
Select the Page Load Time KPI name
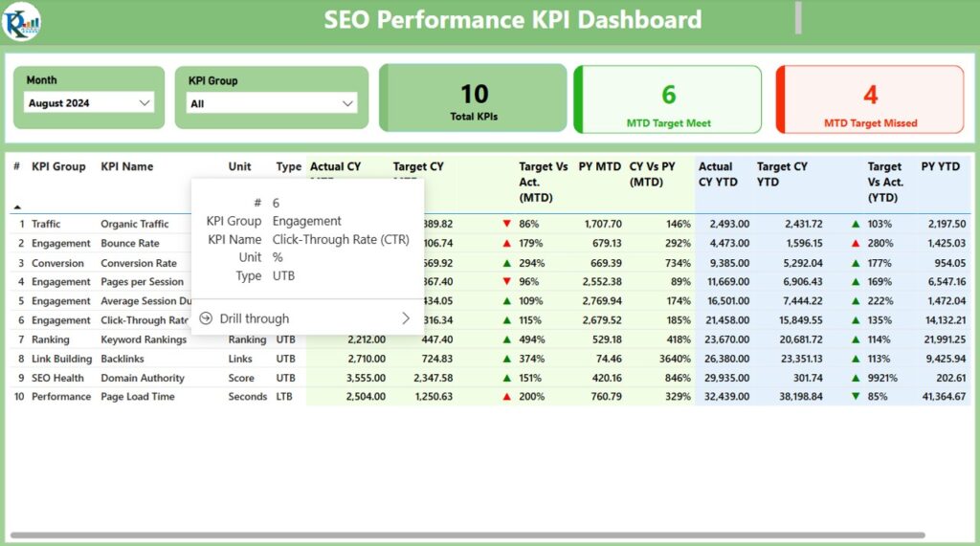pos(138,397)
